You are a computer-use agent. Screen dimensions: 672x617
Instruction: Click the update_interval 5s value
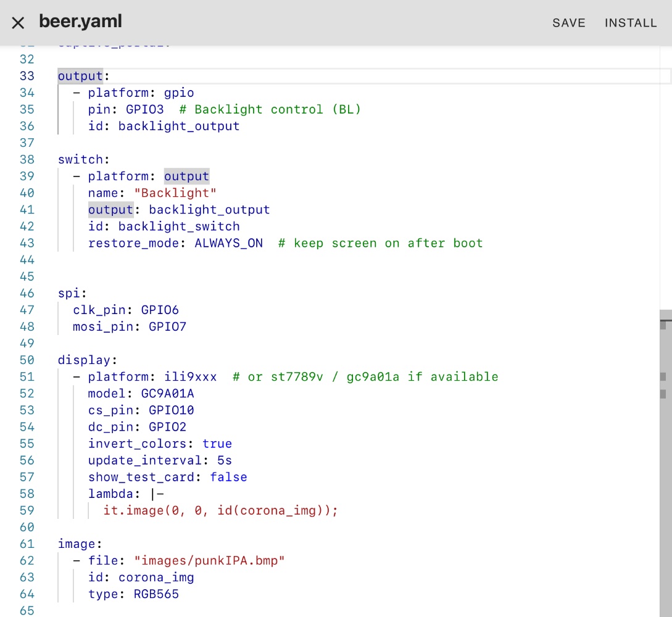(x=224, y=460)
